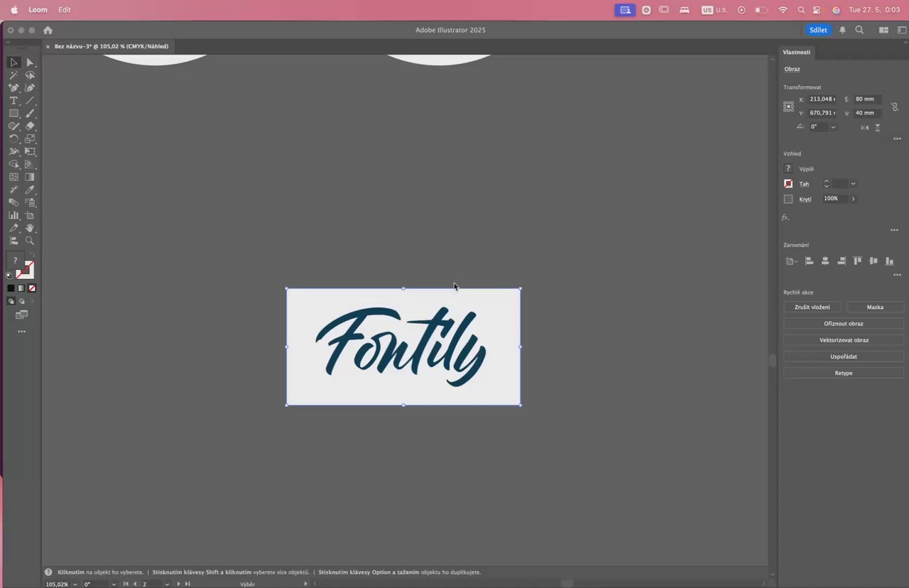Open the rotation angle dropdown in Transformovat
This screenshot has width=909, height=588.
(833, 127)
